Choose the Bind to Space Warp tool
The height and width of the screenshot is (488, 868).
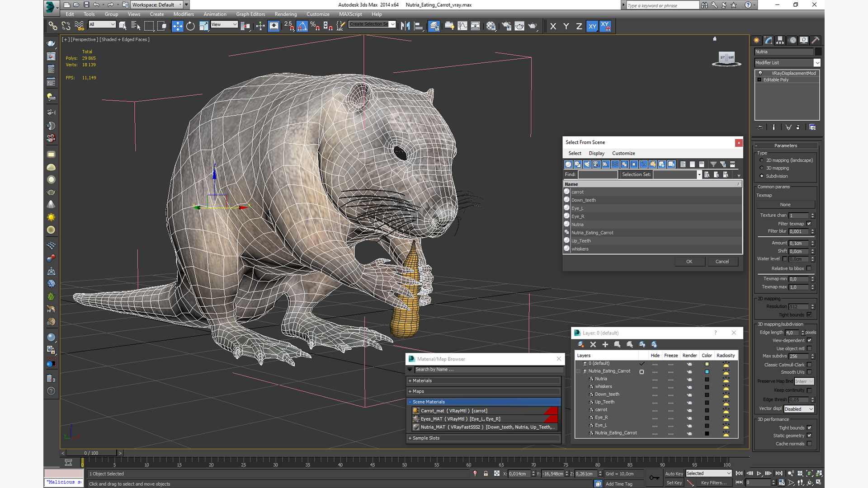coord(79,26)
